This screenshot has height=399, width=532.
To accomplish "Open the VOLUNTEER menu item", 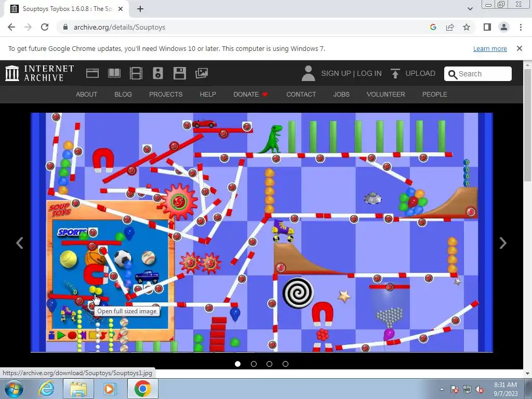I will [386, 95].
